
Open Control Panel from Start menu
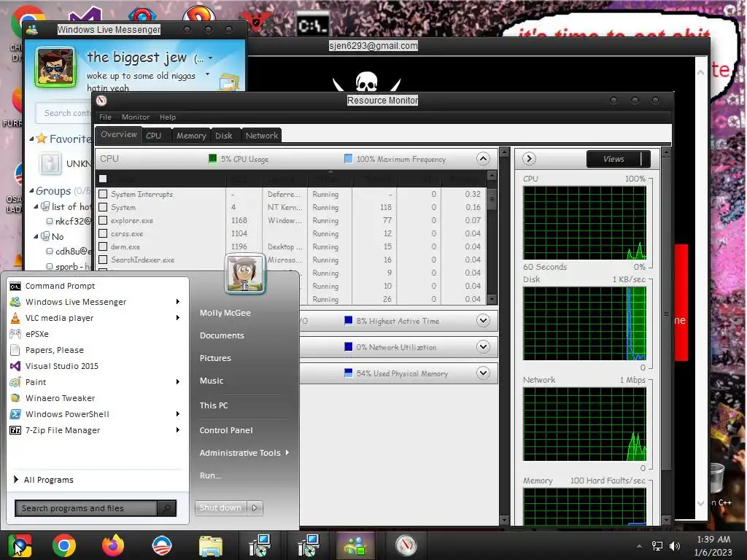(x=226, y=430)
